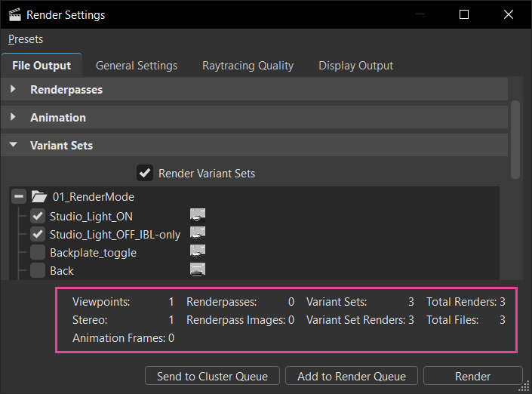Open the Presets menu
Viewport: 532px width, 394px height.
tap(26, 39)
